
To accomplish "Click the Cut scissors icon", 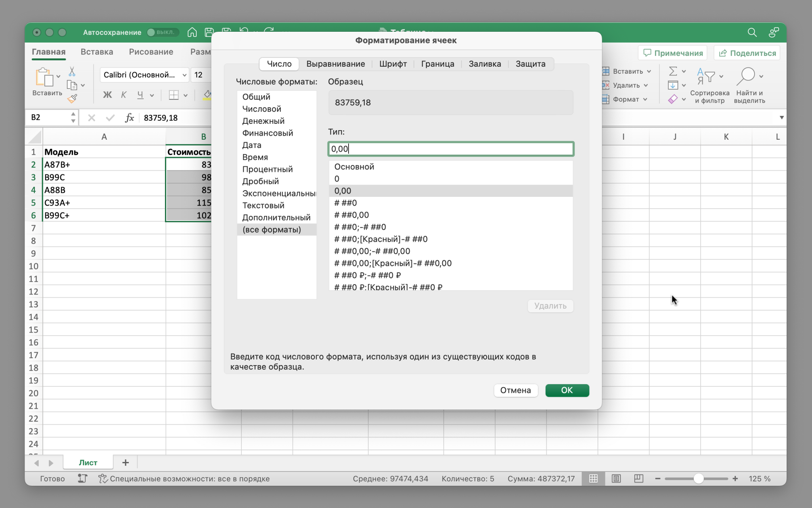I will 72,71.
